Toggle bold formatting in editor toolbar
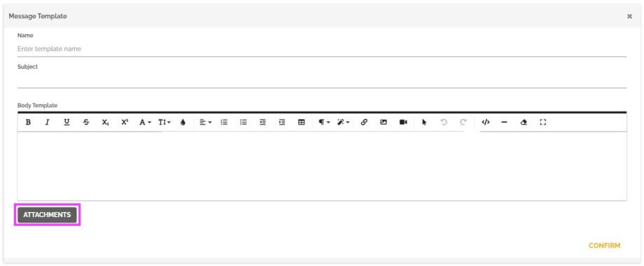Image resolution: width=644 pixels, height=266 pixels. point(28,122)
